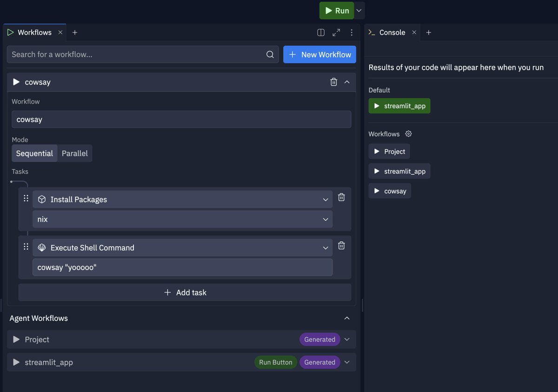Click the workflow name field containing cowsay
558x392 pixels.
point(181,119)
